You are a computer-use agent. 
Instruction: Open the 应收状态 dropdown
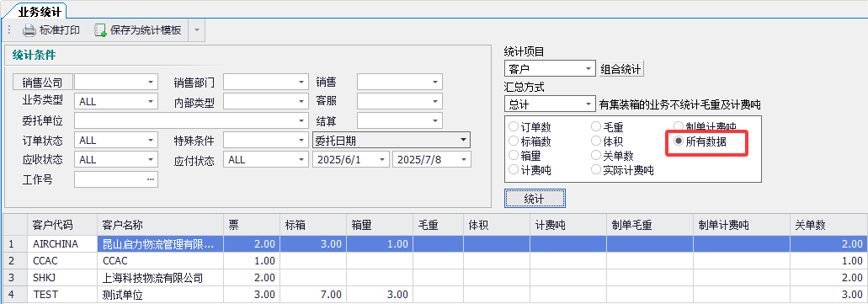pos(151,159)
